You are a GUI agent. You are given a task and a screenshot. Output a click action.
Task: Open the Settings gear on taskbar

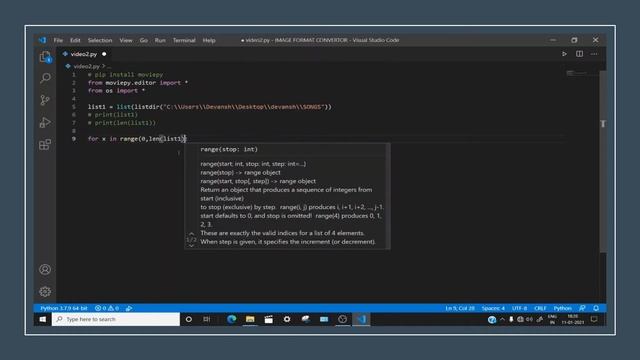[287, 319]
